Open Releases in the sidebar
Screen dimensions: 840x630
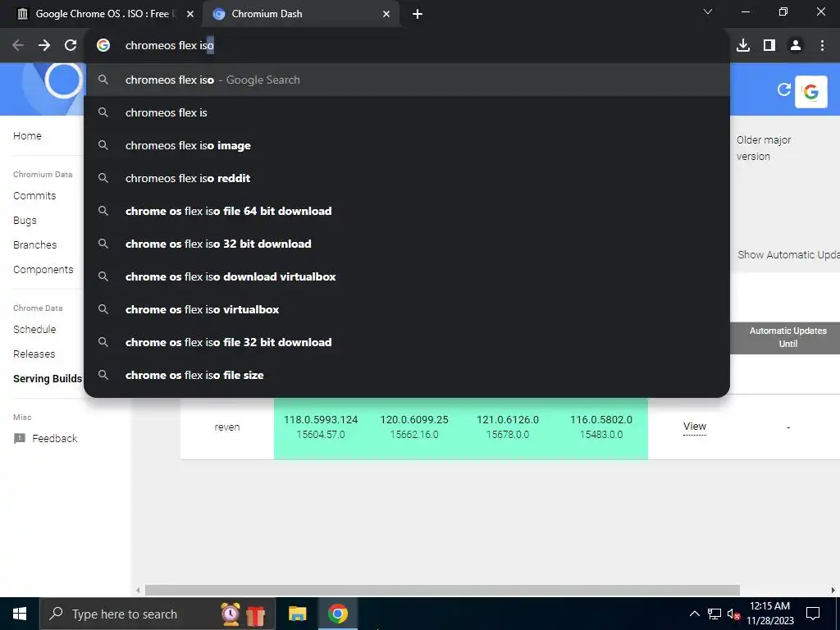coord(34,354)
